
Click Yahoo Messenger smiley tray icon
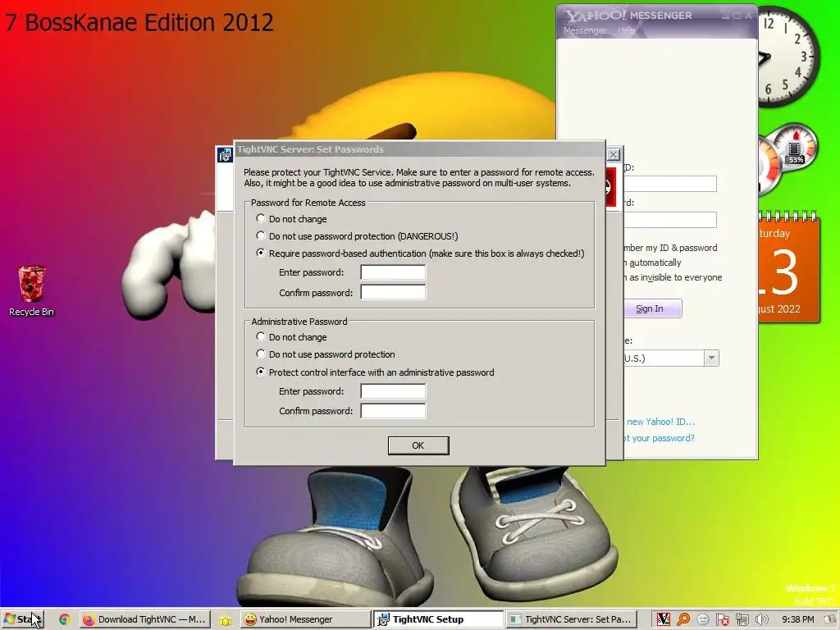click(703, 619)
